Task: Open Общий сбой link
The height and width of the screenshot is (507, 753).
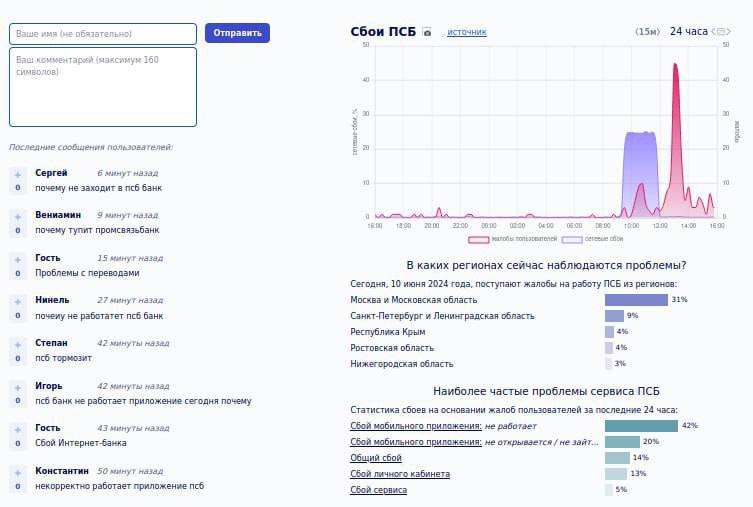Action: (376, 458)
